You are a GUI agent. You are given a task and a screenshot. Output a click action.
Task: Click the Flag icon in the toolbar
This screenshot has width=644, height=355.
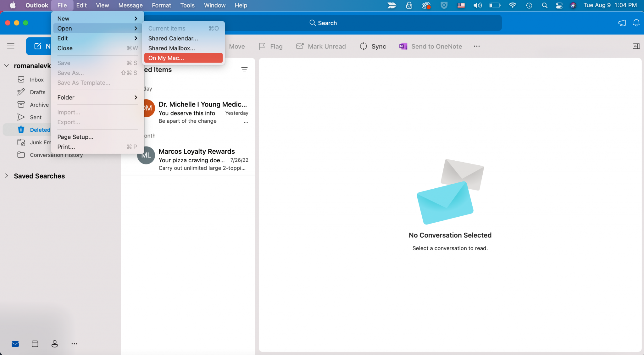[x=263, y=46]
